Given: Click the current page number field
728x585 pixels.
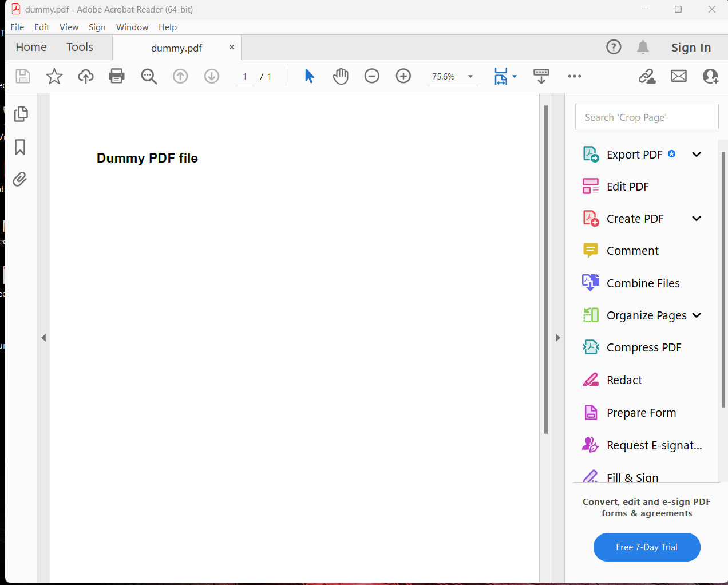Looking at the screenshot, I should [244, 77].
